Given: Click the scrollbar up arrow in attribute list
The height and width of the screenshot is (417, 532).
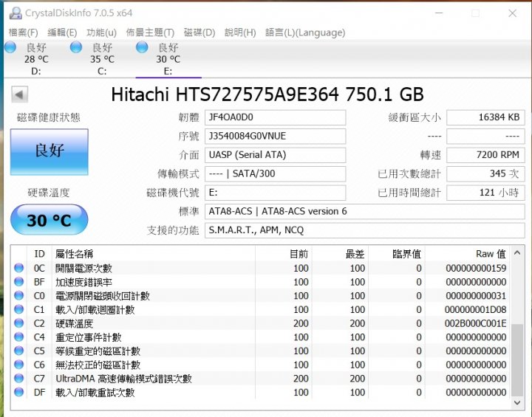Looking at the screenshot, I should pos(517,253).
